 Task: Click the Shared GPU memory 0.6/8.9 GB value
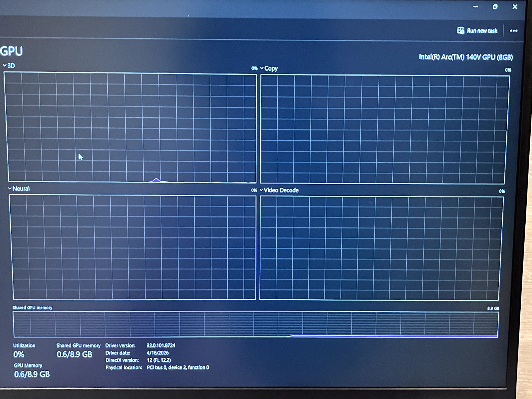(74, 354)
